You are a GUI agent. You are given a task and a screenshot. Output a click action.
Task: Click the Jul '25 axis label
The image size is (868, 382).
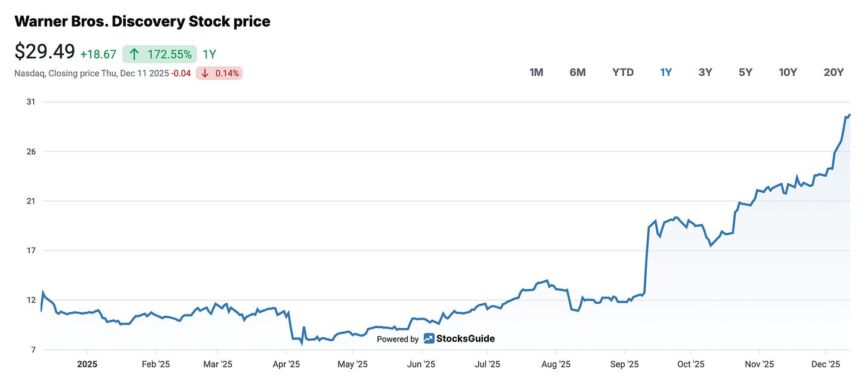pos(488,363)
